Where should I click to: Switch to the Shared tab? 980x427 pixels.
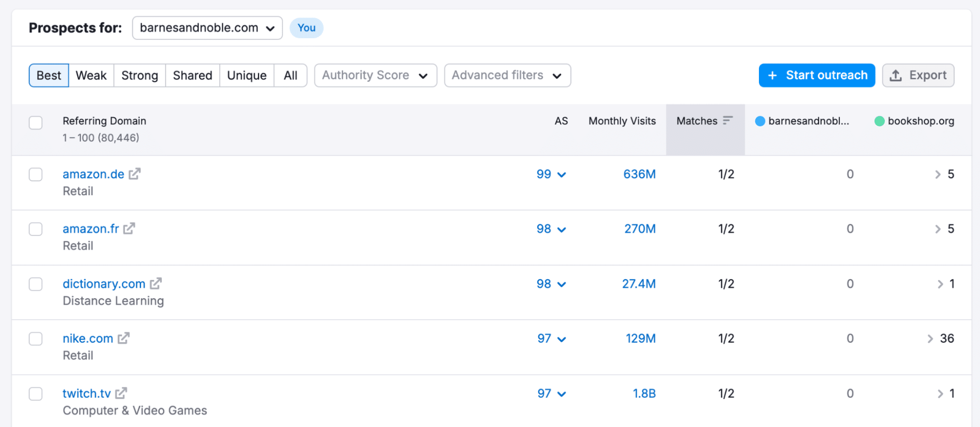click(193, 75)
